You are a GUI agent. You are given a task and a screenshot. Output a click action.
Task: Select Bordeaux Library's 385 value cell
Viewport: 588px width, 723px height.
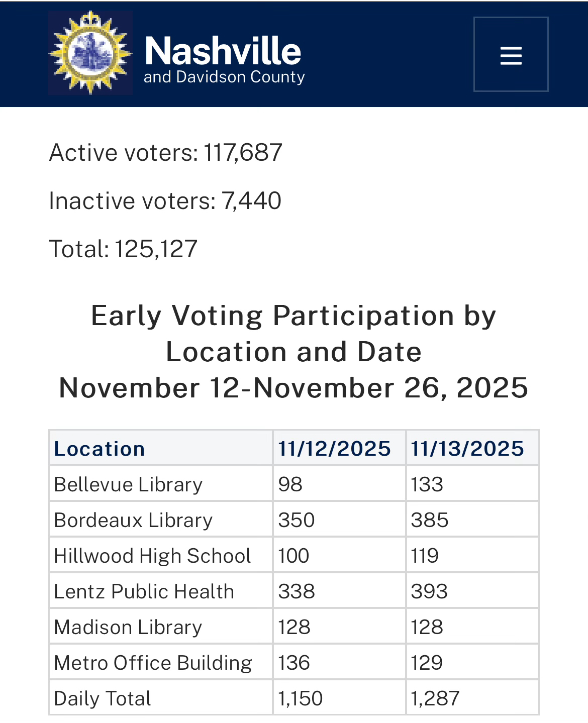click(x=430, y=520)
